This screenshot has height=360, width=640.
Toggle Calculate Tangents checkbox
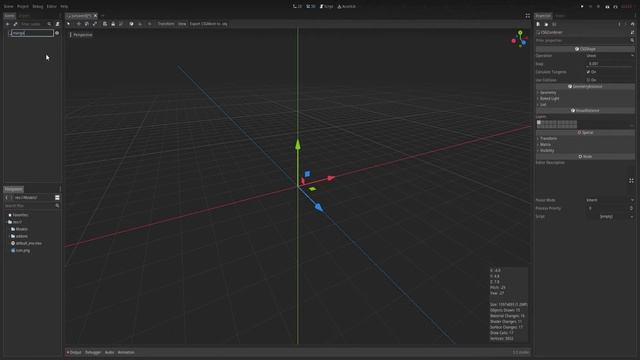click(588, 72)
